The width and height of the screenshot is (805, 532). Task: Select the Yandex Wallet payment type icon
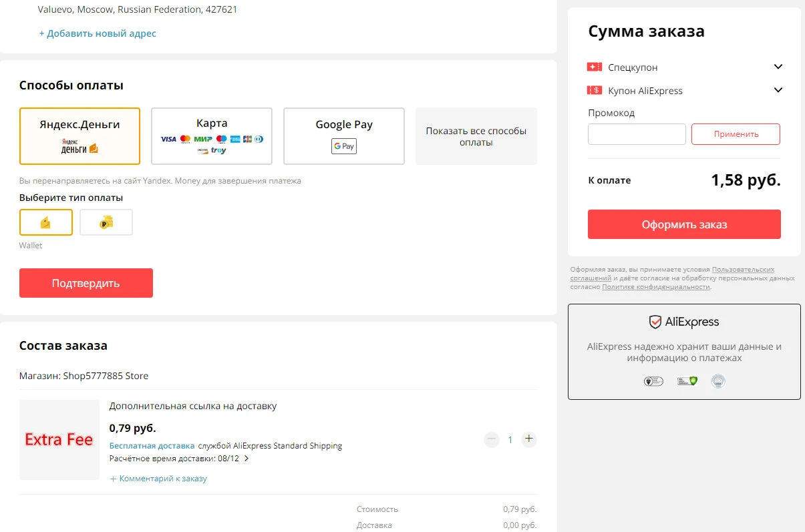coord(45,223)
